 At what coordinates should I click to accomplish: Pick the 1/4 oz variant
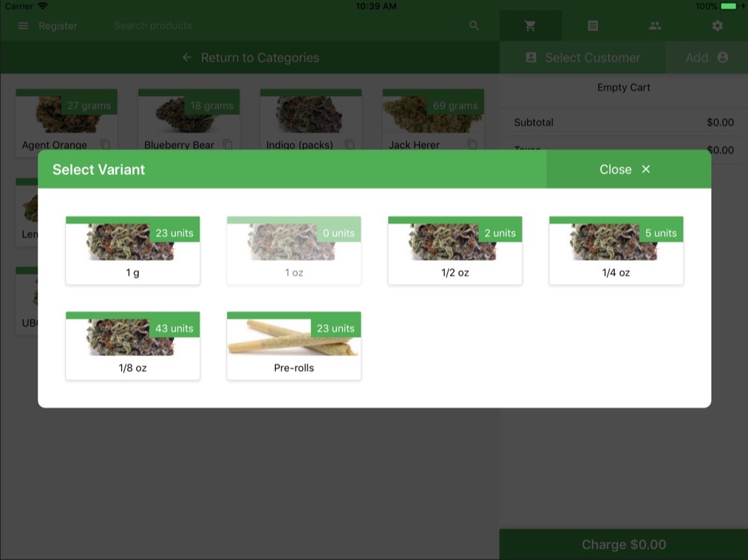[616, 250]
